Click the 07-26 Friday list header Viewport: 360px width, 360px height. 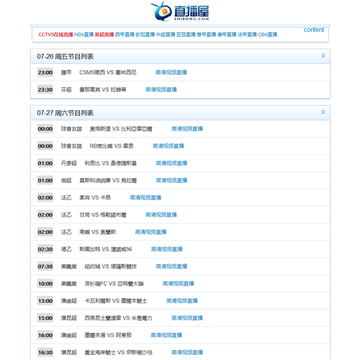pyautogui.click(x=180, y=56)
